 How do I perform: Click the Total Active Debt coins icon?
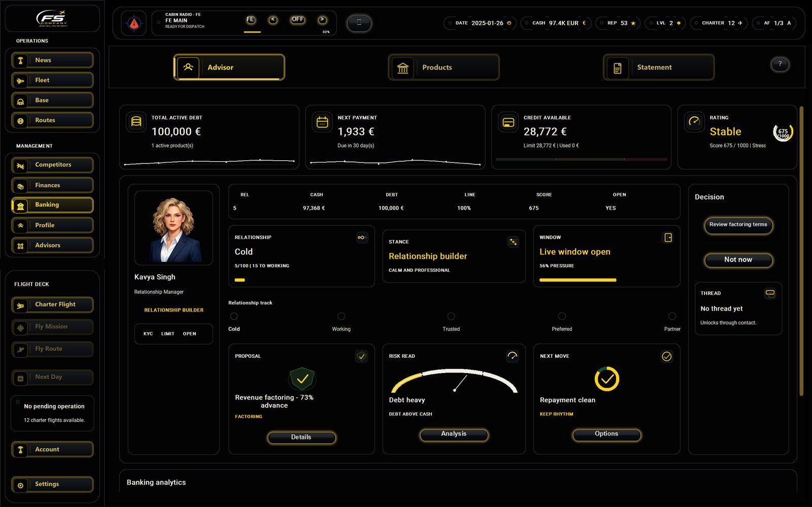(136, 122)
